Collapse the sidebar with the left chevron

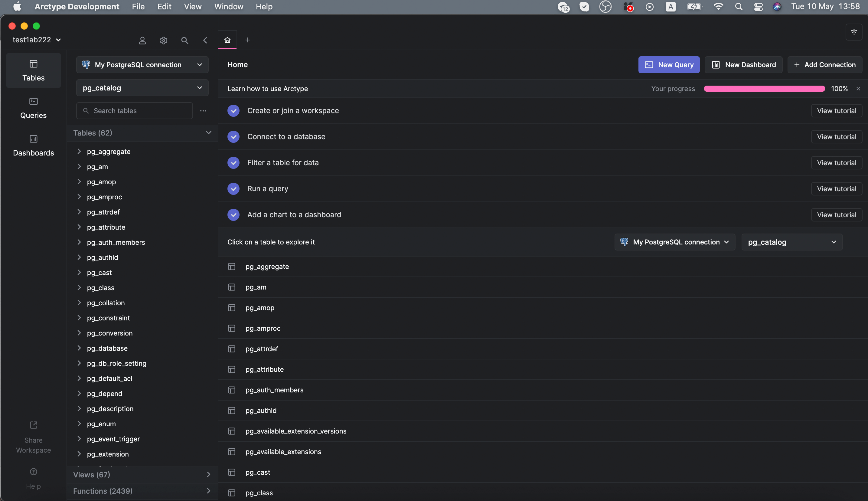click(205, 40)
